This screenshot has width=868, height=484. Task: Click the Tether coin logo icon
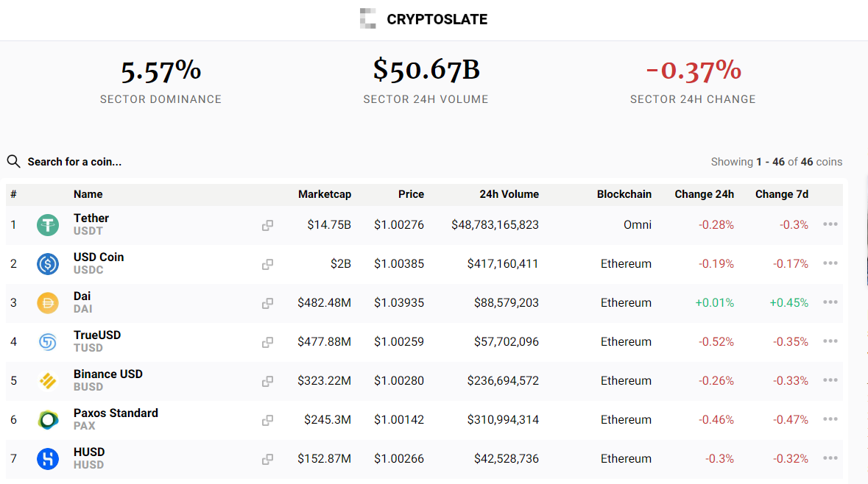[48, 225]
